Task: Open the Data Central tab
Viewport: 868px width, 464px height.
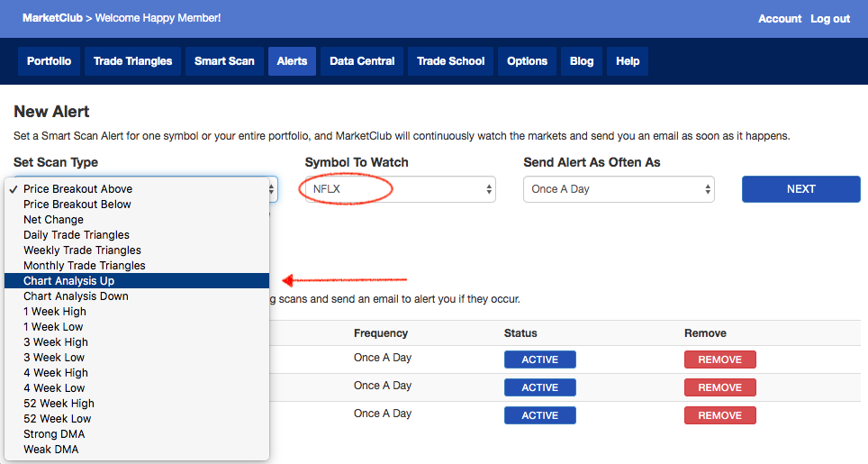Action: pyautogui.click(x=362, y=61)
